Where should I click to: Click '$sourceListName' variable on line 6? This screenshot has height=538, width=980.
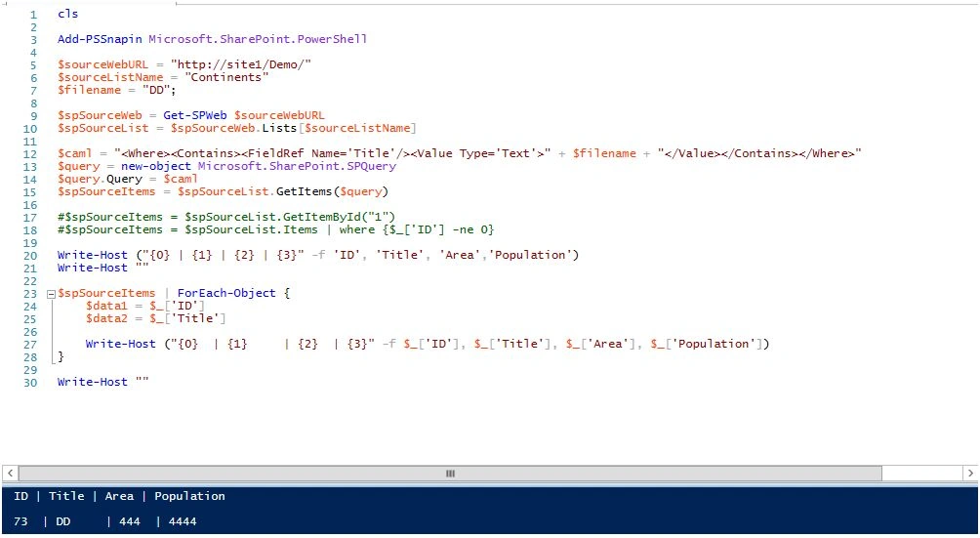[x=110, y=77]
